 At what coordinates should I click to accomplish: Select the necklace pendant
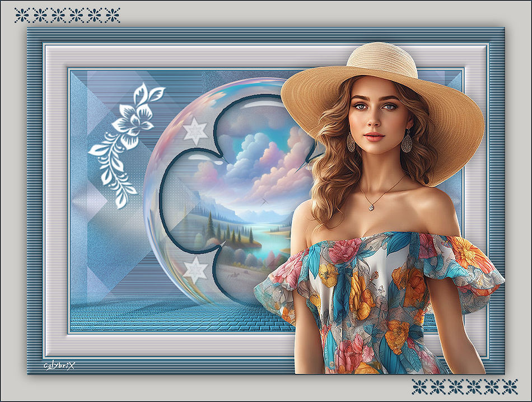[x=371, y=207]
